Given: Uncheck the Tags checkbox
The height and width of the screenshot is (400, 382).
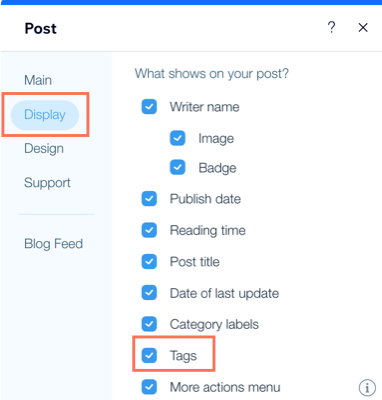Looking at the screenshot, I should (149, 355).
